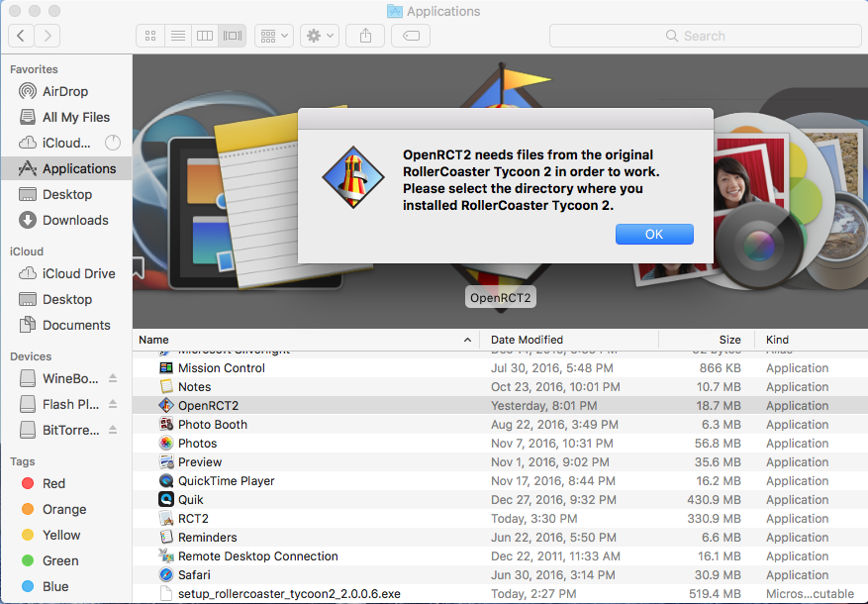Select the Photo Booth app icon
Image resolution: width=868 pixels, height=604 pixels.
[x=166, y=425]
